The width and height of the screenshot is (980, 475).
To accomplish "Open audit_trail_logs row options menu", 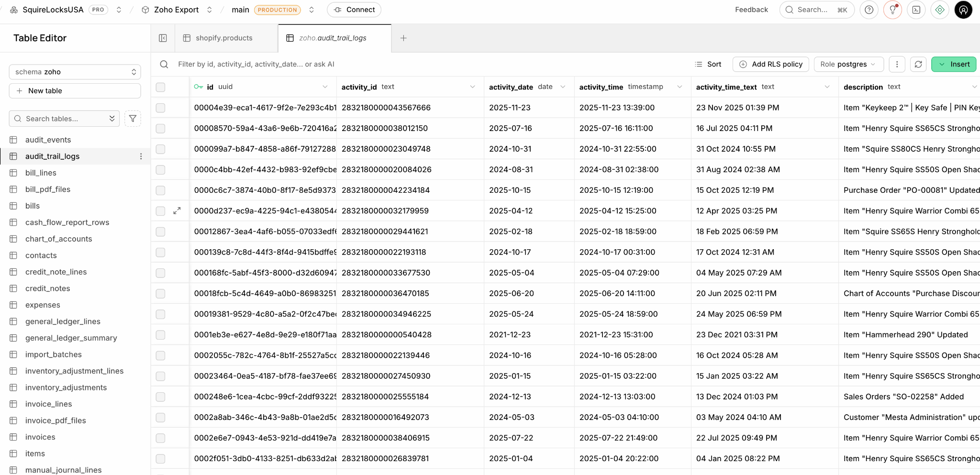I will point(141,156).
